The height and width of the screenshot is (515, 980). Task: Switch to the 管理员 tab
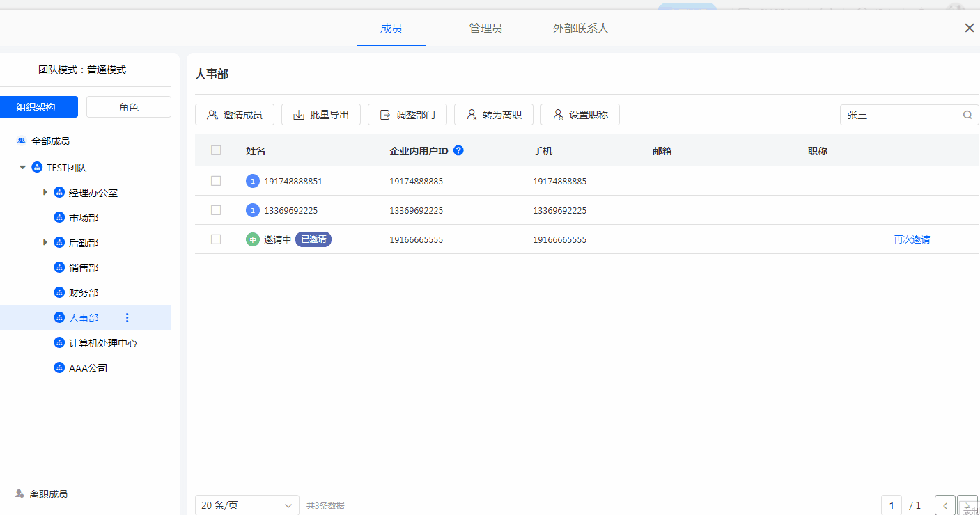coord(485,29)
